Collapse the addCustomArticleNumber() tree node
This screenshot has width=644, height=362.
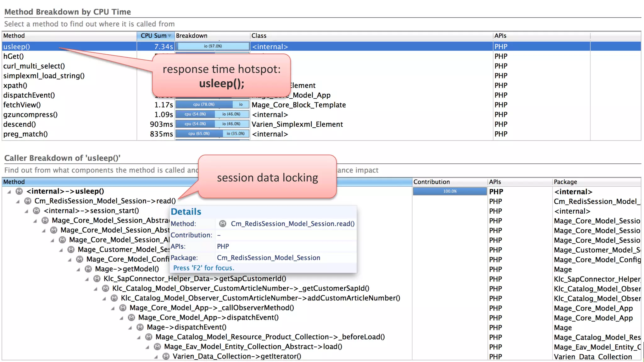click(104, 298)
